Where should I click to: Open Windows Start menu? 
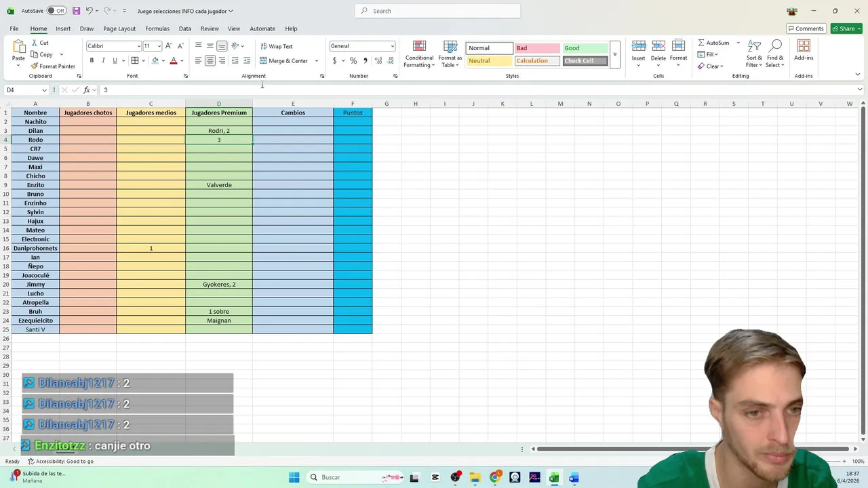[294, 478]
